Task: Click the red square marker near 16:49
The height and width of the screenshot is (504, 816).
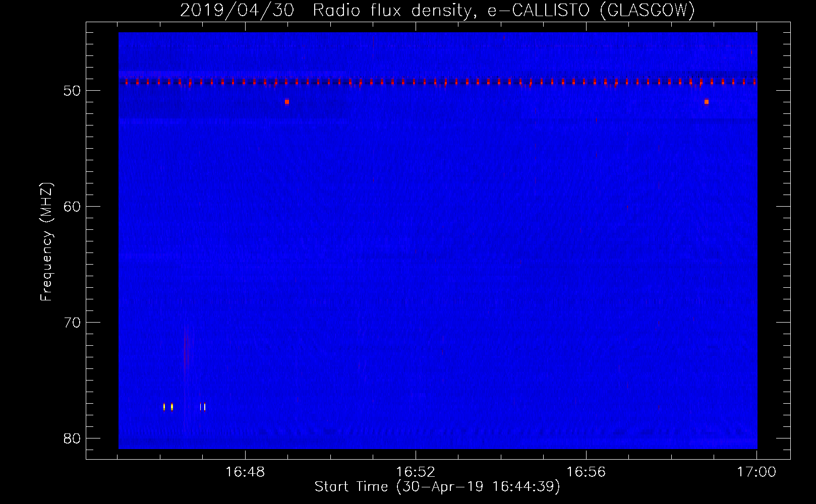Action: [x=287, y=102]
